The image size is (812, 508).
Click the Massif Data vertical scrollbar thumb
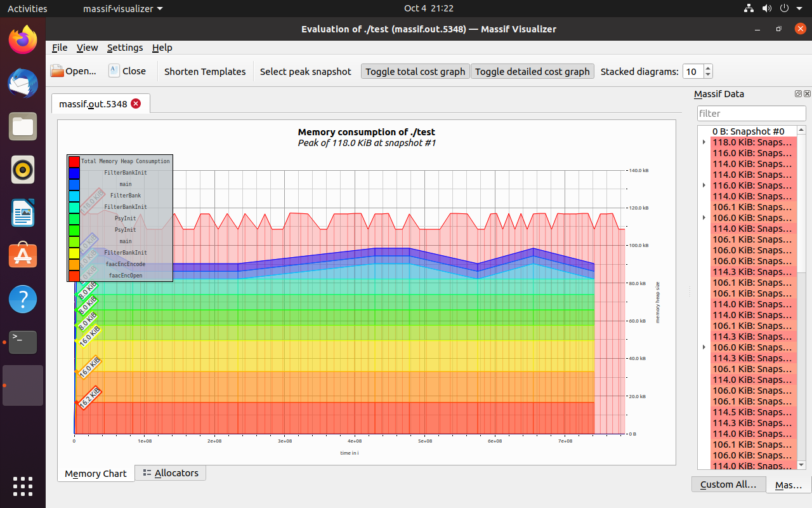(801, 203)
